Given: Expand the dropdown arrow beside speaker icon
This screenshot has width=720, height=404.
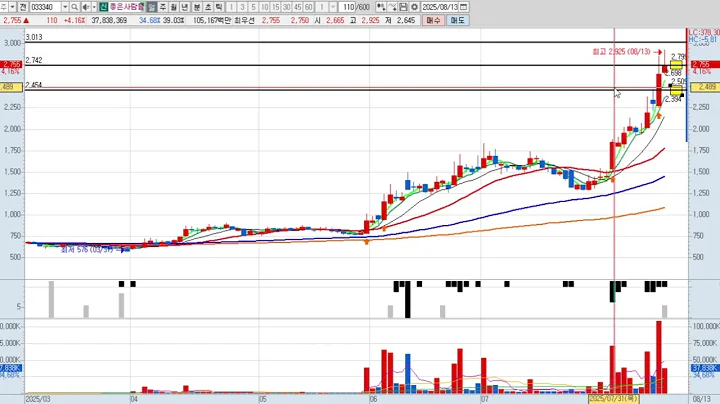Looking at the screenshot, I should coord(94,7).
